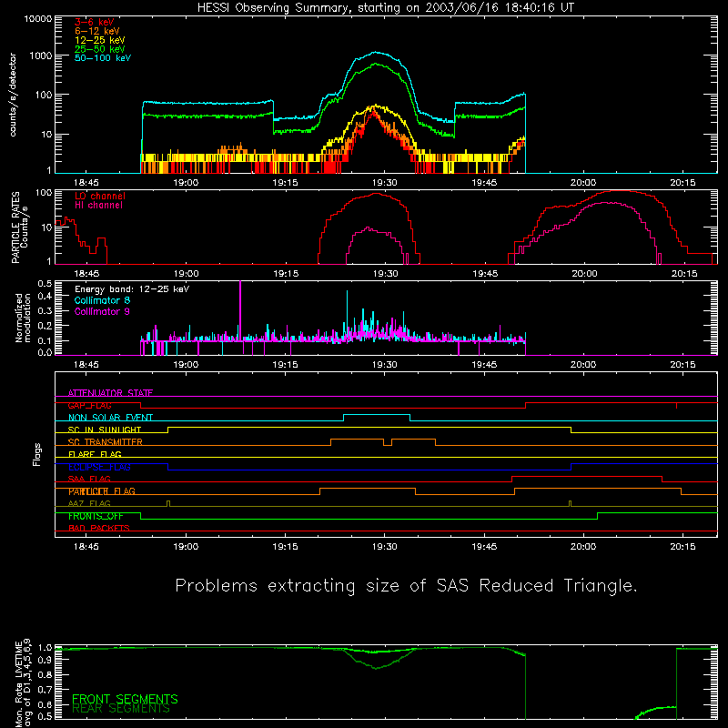The width and height of the screenshot is (728, 728).
Task: Select the SC_IN_SUNLIGHT flag label
Action: (x=105, y=430)
